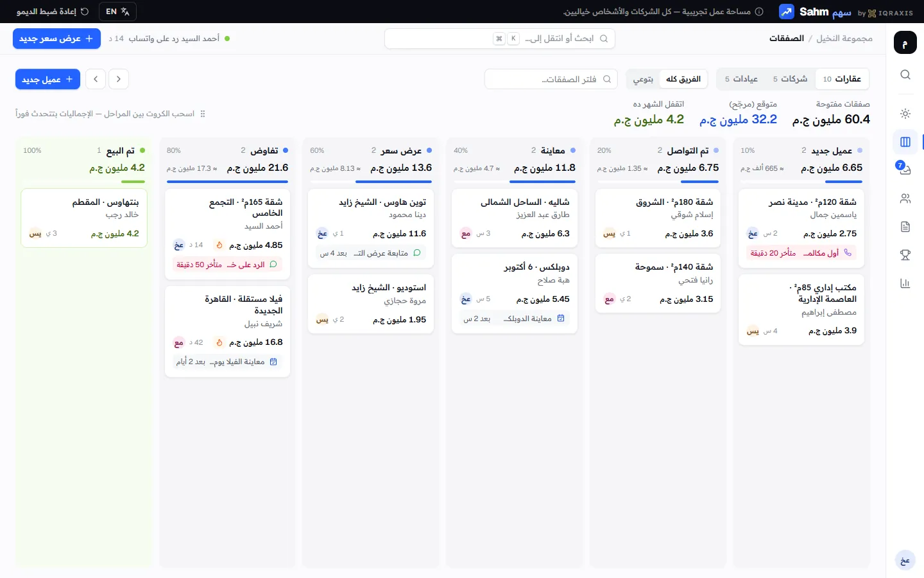Image resolution: width=924 pixels, height=578 pixels.
Task: Open the search icon in the sidebar
Action: pos(905,74)
